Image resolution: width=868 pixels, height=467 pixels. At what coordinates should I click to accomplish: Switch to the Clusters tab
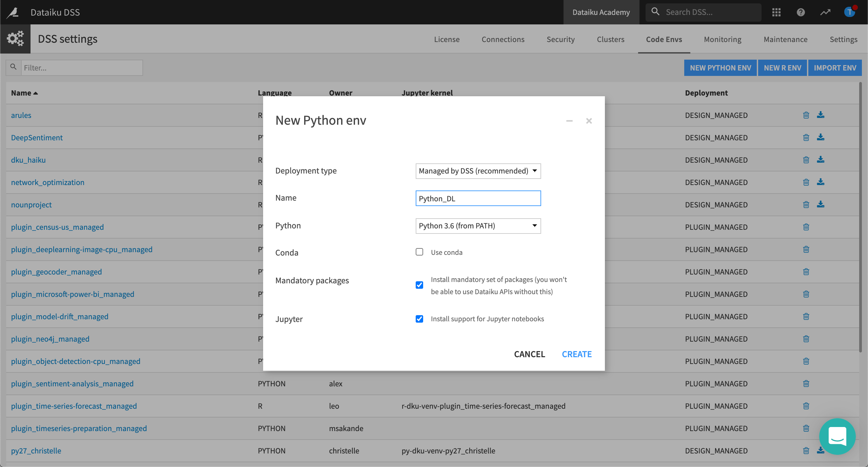click(x=611, y=39)
